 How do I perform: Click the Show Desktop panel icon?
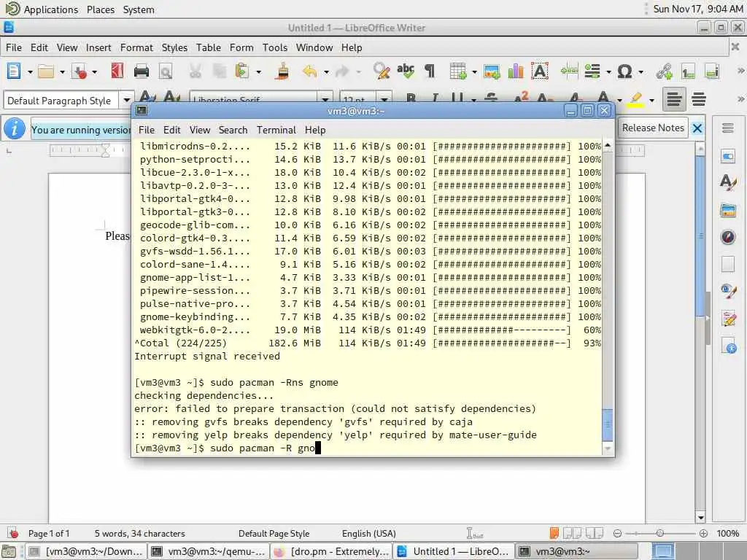(x=9, y=551)
